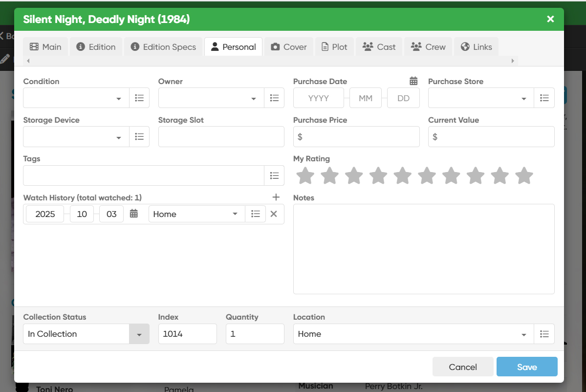Set My Rating to one star
This screenshot has height=392, width=586.
pos(305,176)
